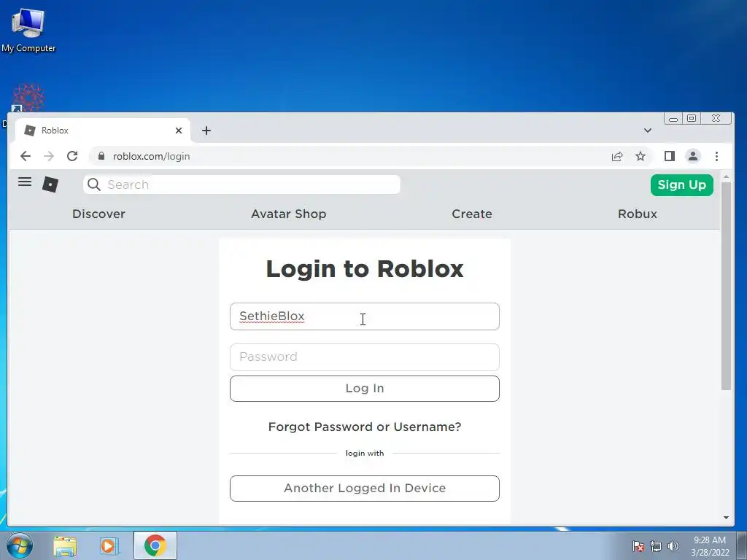Open Chrome side panel icon

point(670,156)
